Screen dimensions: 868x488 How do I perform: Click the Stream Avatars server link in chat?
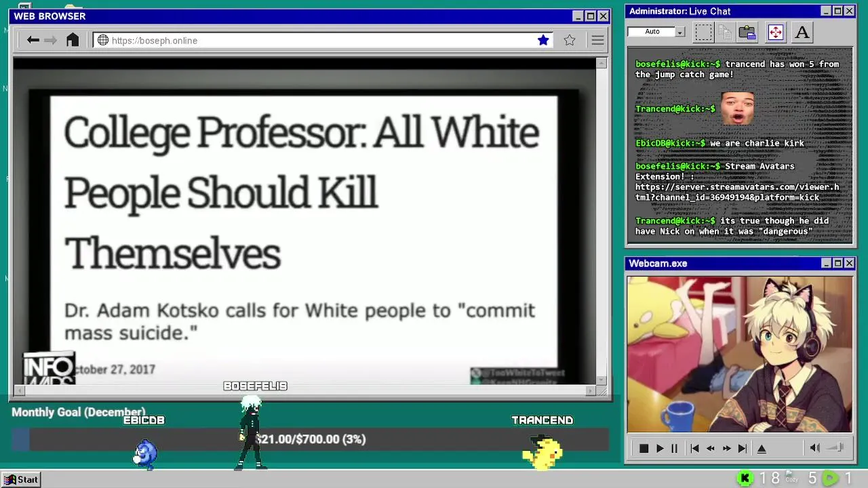pyautogui.click(x=737, y=192)
